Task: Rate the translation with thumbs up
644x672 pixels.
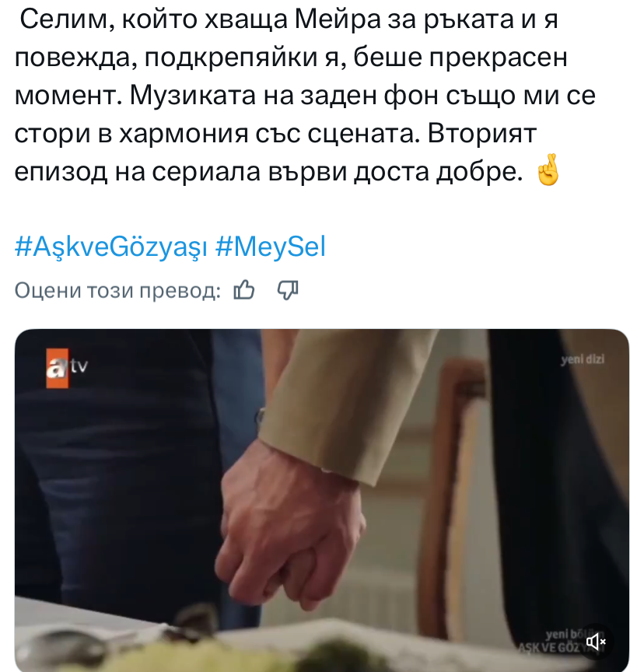Action: [244, 290]
